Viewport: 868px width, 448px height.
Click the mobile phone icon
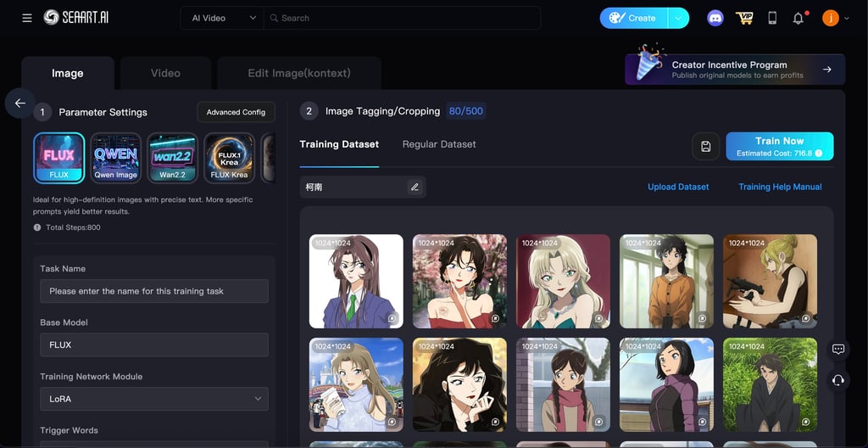pos(772,19)
